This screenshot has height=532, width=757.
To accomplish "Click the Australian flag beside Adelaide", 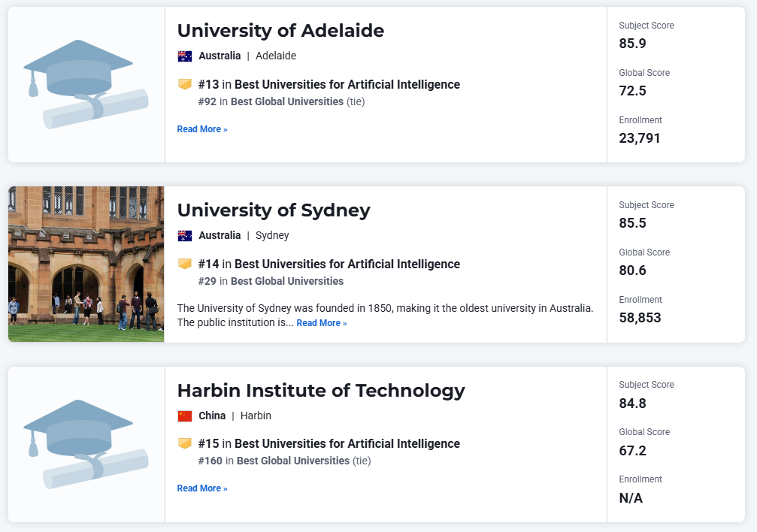I will (185, 56).
